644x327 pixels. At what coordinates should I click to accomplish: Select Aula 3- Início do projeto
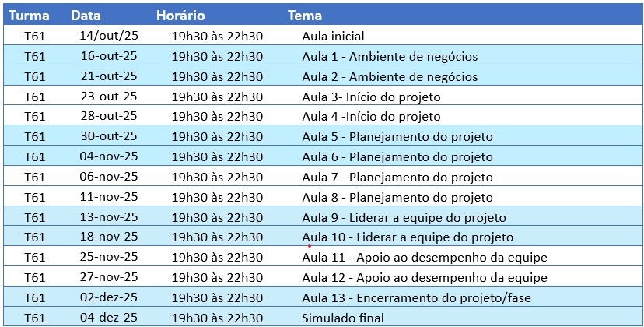click(371, 97)
